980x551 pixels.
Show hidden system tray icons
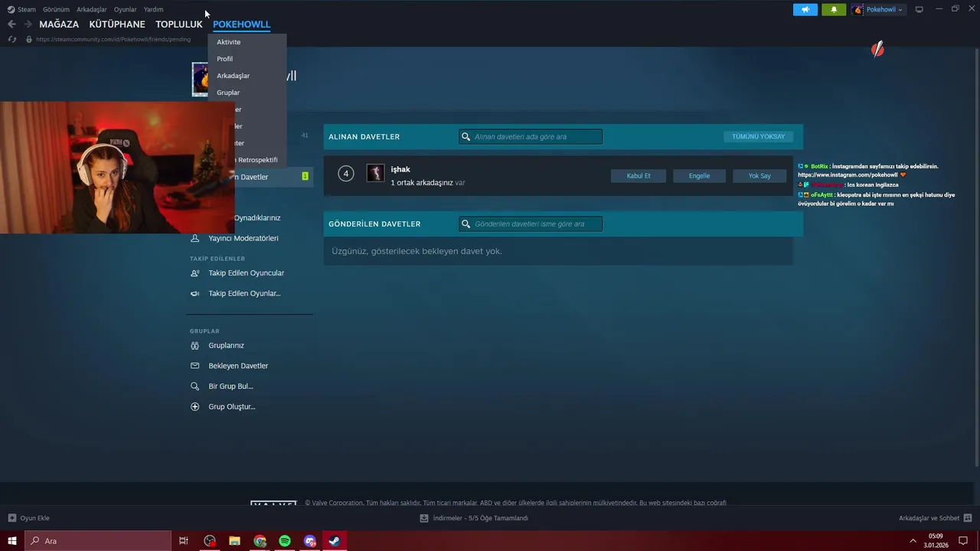pos(913,541)
